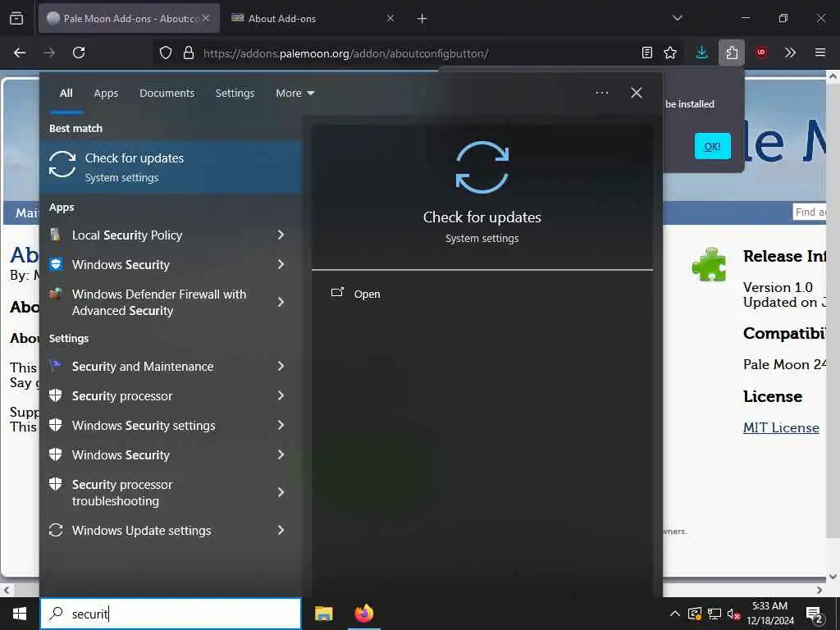840x630 pixels.
Task: Click the Firefox taskbar icon
Action: (363, 614)
